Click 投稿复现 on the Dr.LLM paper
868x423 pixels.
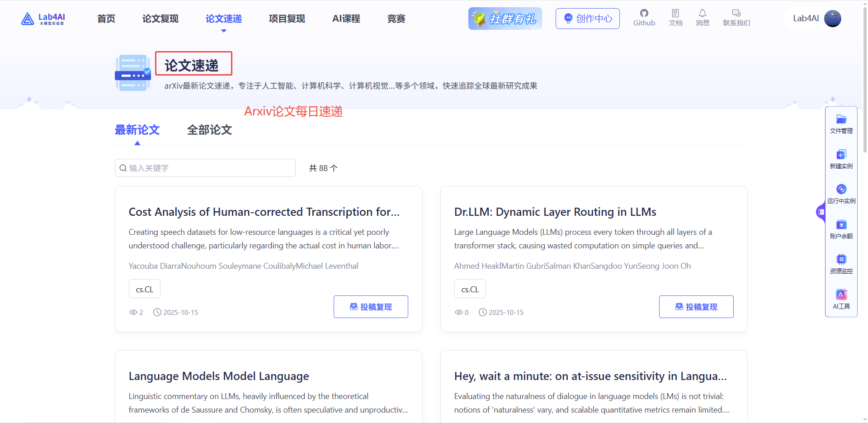pyautogui.click(x=696, y=306)
